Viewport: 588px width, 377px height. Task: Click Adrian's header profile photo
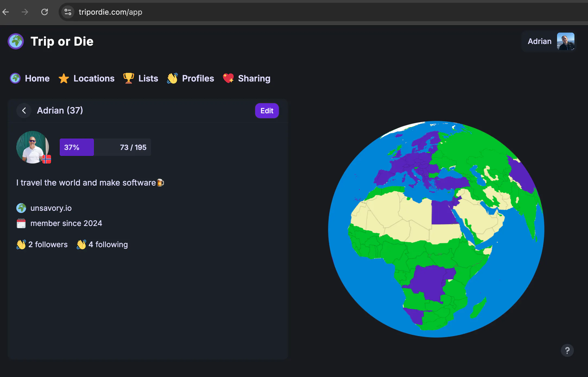pyautogui.click(x=566, y=41)
